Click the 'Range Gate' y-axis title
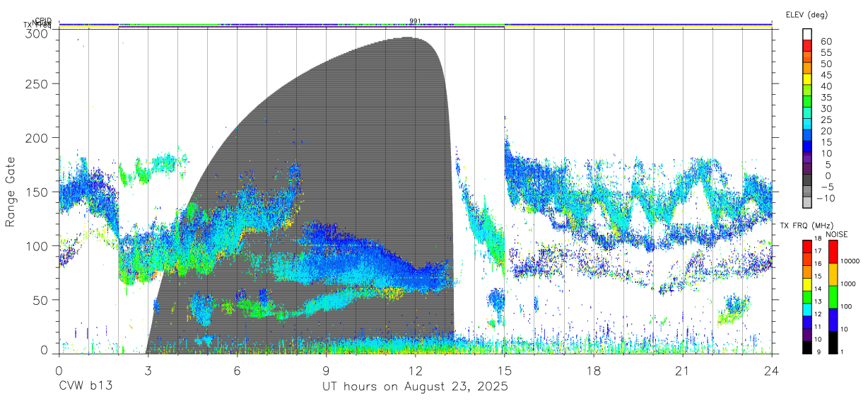The height and width of the screenshot is (401, 868). (11, 191)
